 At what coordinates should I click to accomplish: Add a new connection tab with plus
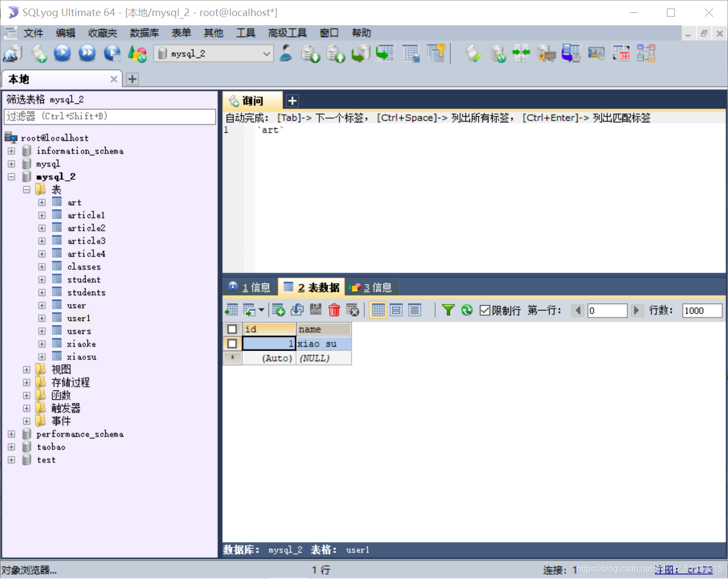(x=132, y=79)
